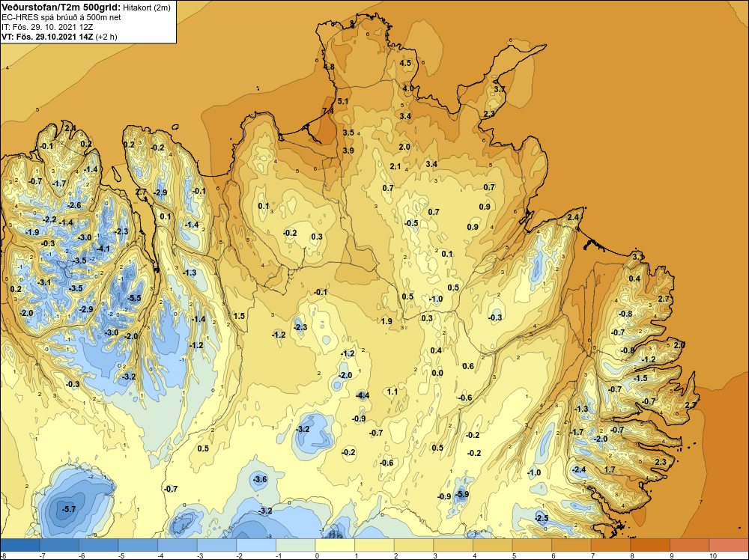Viewport: 749px width, 560px height.
Task: Click the 'IT: Fös. 29. 10. 2021 12Z' line
Action: coord(47,27)
